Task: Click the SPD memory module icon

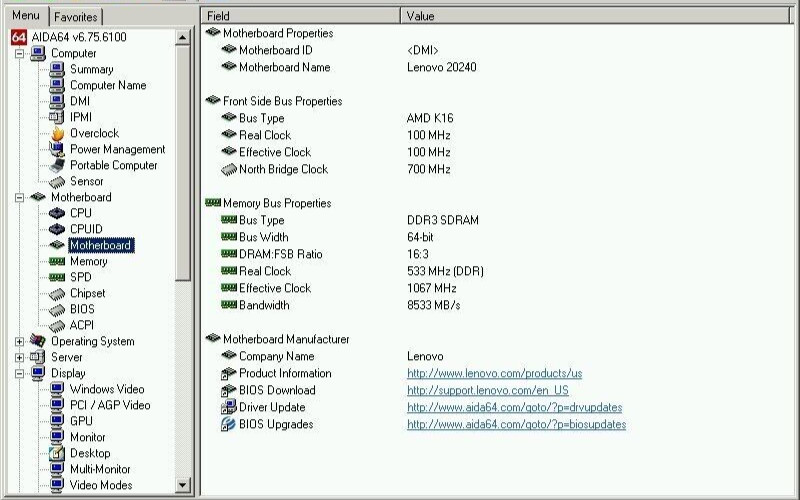Action: click(x=57, y=277)
